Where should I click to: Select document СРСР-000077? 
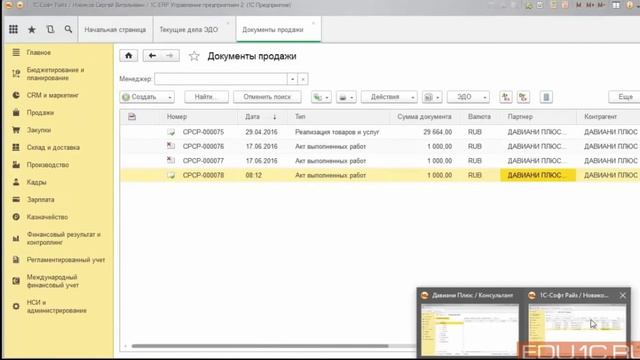[203, 161]
